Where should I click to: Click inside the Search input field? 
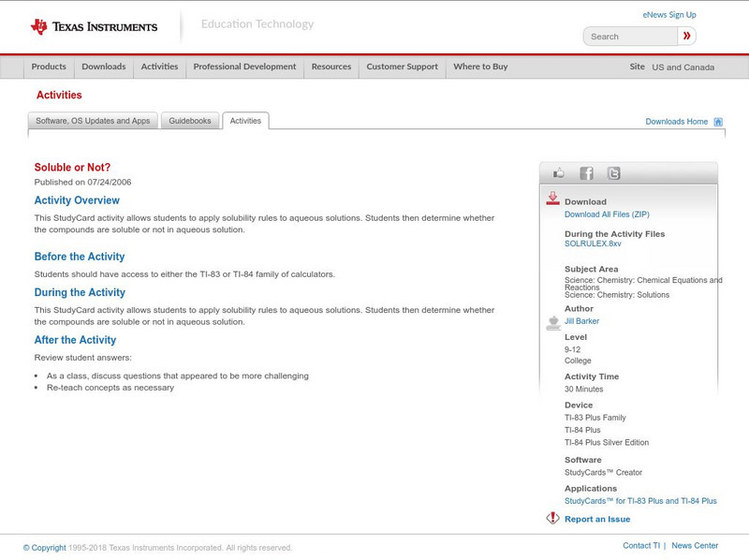click(629, 36)
